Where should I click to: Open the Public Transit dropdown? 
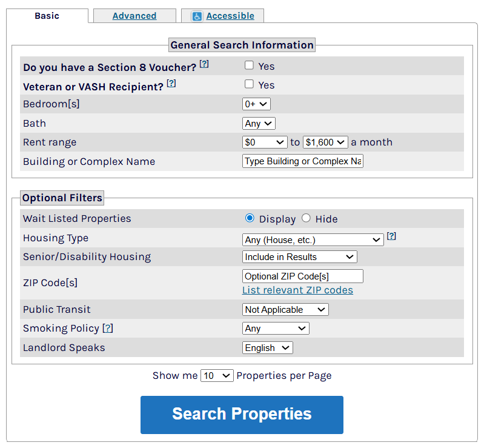[285, 309]
